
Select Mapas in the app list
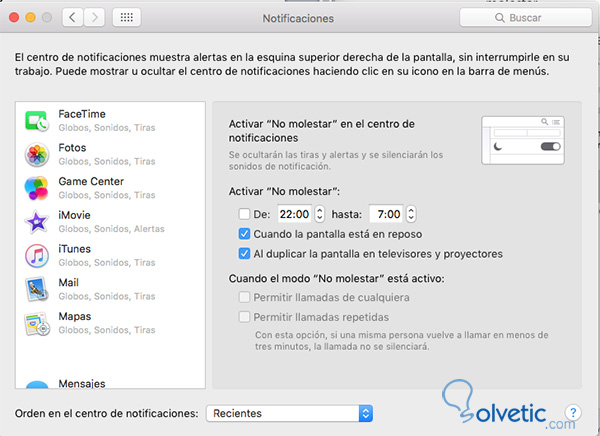point(110,323)
